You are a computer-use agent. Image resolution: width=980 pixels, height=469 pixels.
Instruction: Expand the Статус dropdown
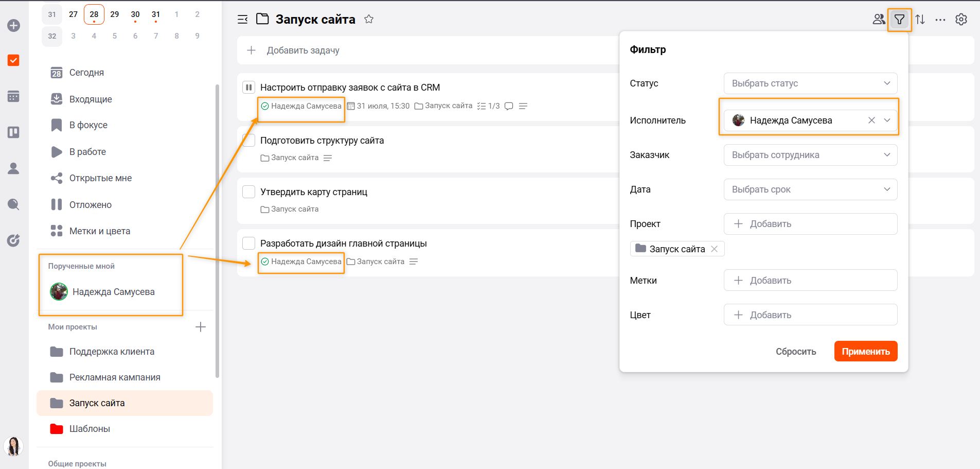click(811, 83)
